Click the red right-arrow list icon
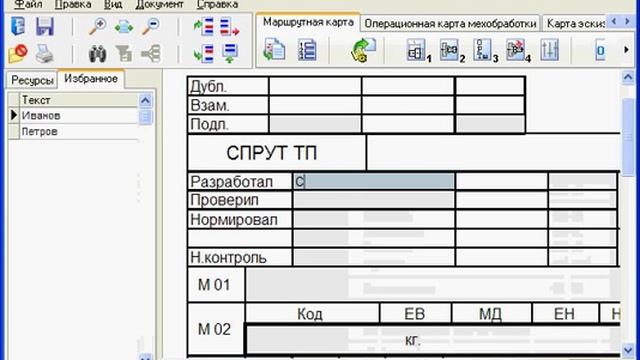 tap(229, 27)
